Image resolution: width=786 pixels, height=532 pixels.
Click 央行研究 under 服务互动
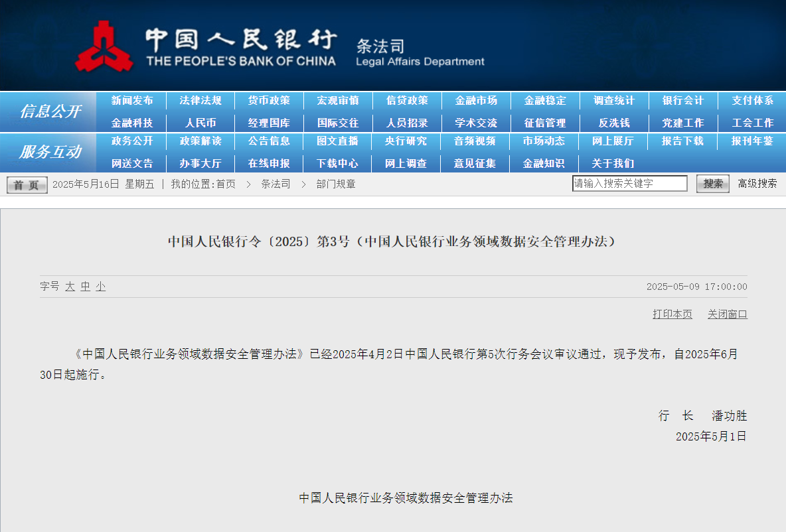(x=406, y=141)
